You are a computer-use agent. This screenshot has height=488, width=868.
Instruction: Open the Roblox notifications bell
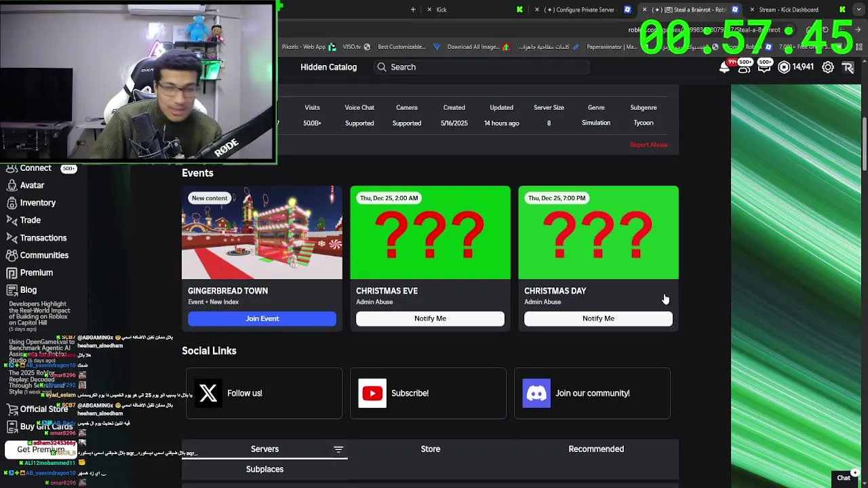[724, 67]
